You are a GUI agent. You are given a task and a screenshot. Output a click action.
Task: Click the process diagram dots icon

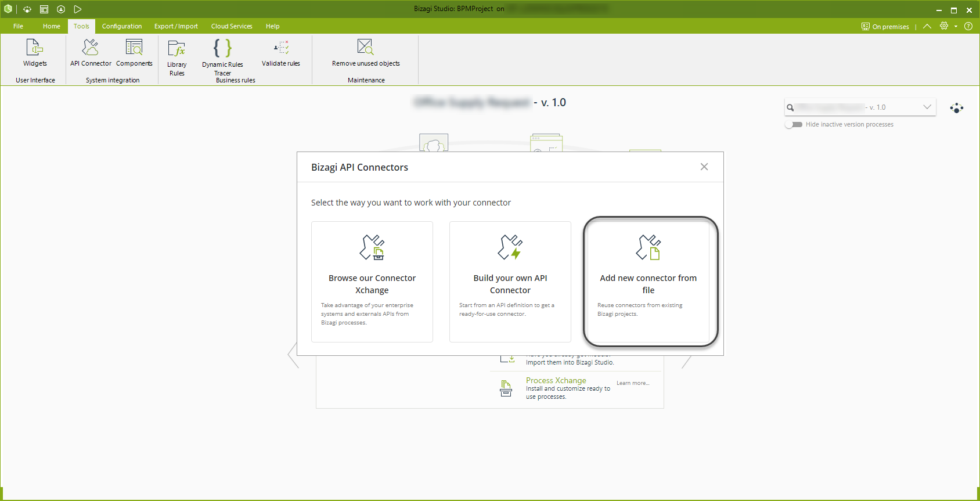point(957,108)
